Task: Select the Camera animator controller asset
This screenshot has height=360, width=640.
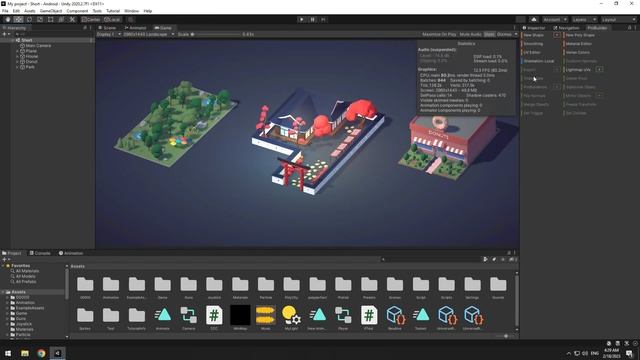Action: [x=189, y=318]
